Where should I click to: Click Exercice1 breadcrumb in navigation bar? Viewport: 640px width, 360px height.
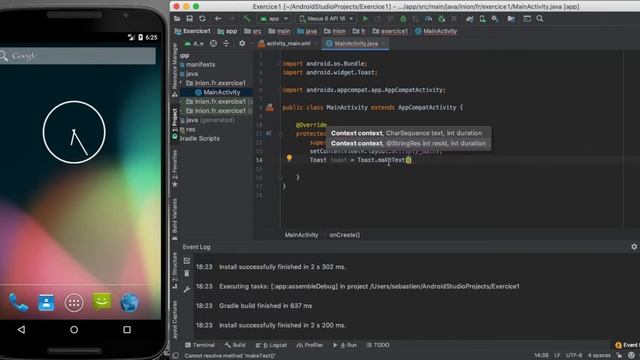193,31
